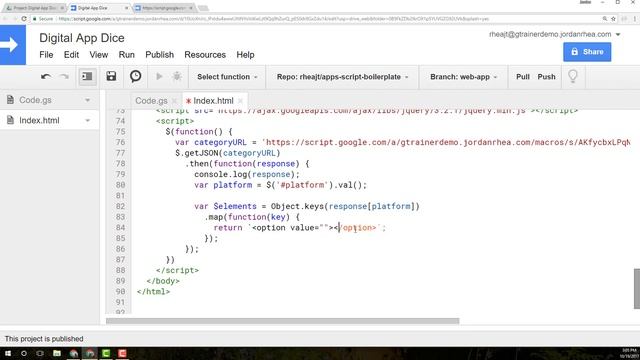Close the Index.html editor tab
The width and height of the screenshot is (640, 360).
(240, 101)
